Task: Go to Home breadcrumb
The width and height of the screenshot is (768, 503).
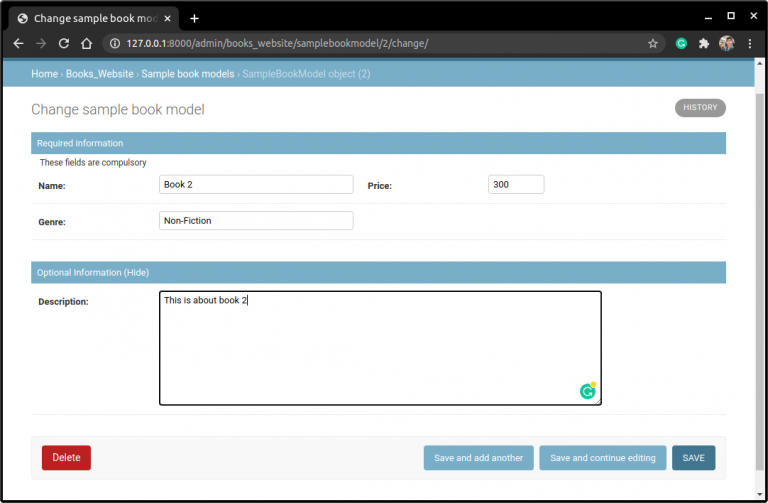Action: click(45, 74)
